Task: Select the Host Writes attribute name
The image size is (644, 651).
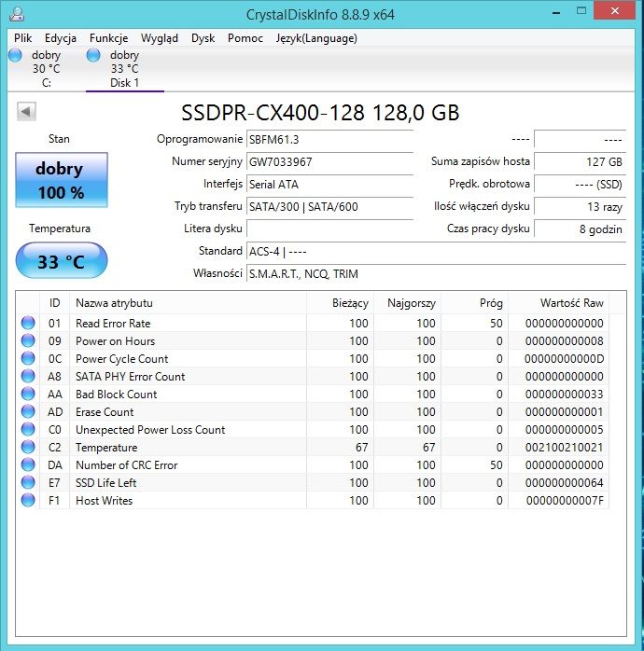Action: [104, 501]
